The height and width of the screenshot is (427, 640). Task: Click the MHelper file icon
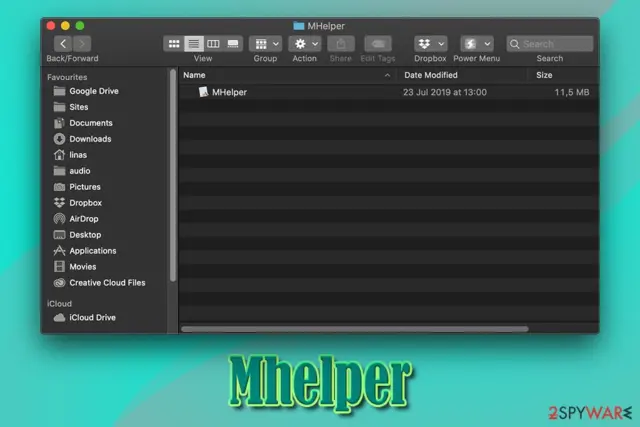203,92
